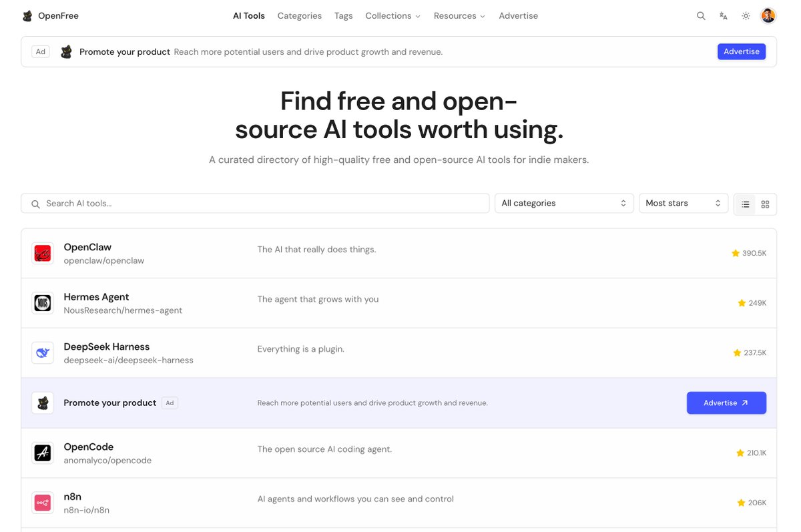
Task: Toggle the light/dark theme sun icon
Action: 746,16
